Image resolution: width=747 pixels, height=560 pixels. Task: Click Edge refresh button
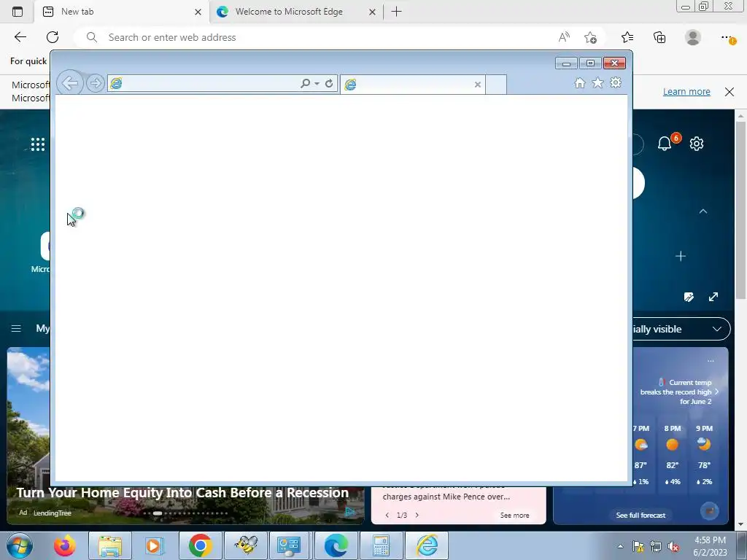click(53, 37)
